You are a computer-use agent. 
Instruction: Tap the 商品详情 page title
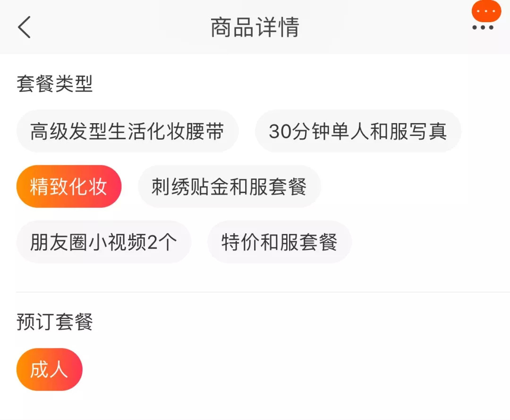click(255, 27)
